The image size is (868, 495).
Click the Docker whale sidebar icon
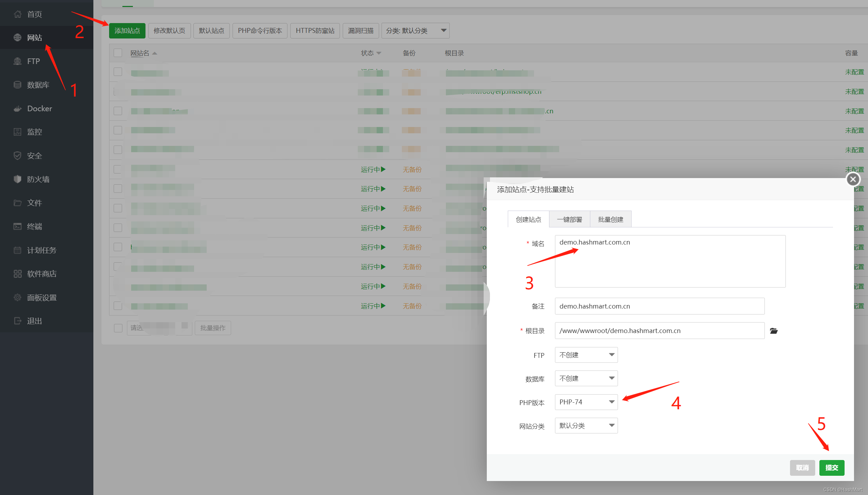pyautogui.click(x=17, y=109)
